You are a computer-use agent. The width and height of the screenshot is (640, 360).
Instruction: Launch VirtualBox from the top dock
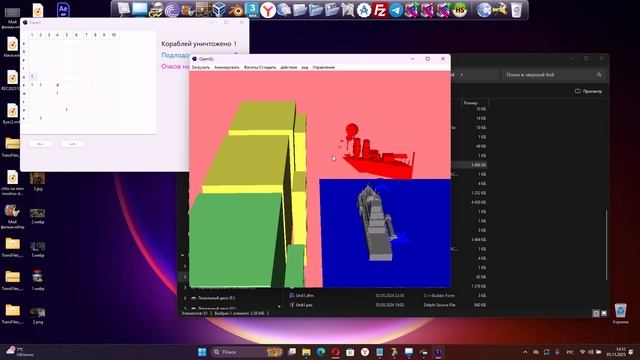(x=220, y=10)
